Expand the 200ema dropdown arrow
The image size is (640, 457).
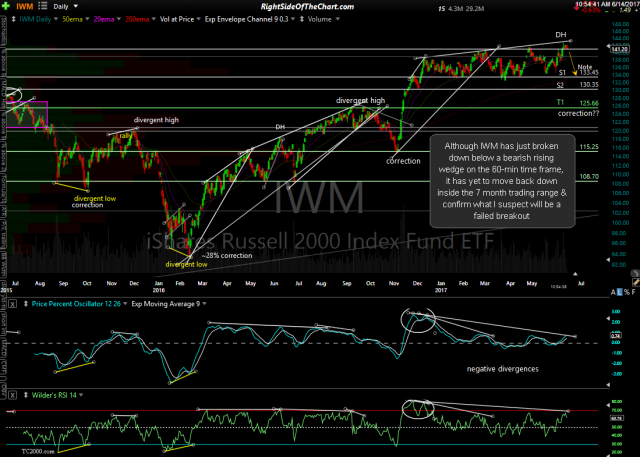tap(153, 19)
